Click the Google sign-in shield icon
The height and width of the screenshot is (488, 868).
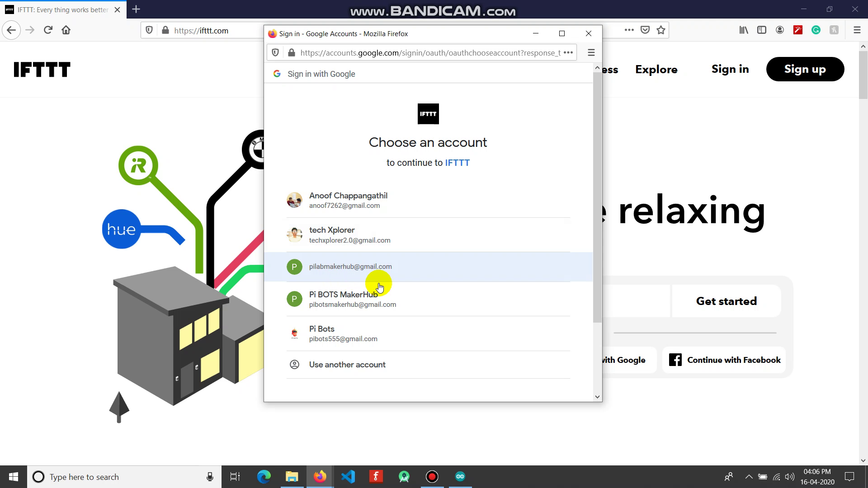click(x=275, y=52)
